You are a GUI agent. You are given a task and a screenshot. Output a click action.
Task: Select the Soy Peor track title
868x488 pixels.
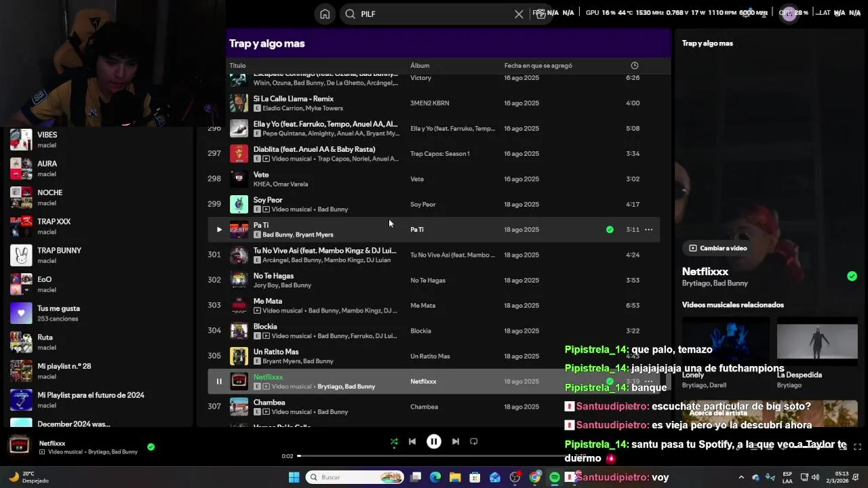(x=268, y=200)
